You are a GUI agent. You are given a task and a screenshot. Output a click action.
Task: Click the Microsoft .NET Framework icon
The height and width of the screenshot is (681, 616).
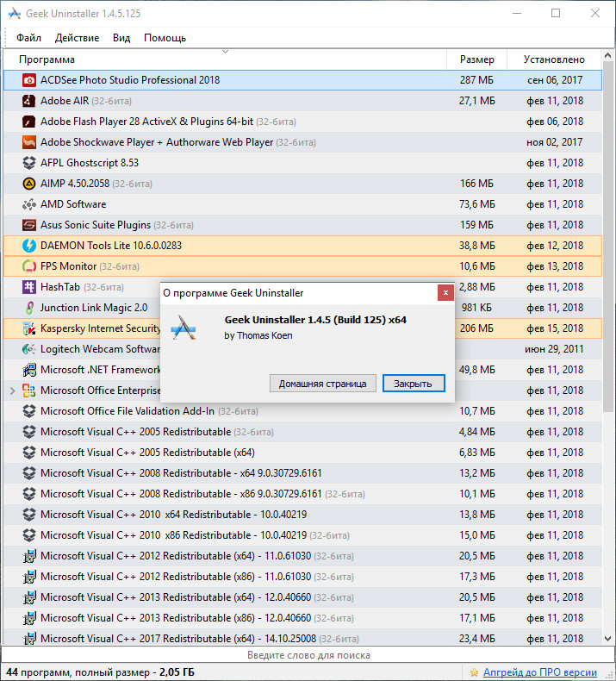(29, 370)
